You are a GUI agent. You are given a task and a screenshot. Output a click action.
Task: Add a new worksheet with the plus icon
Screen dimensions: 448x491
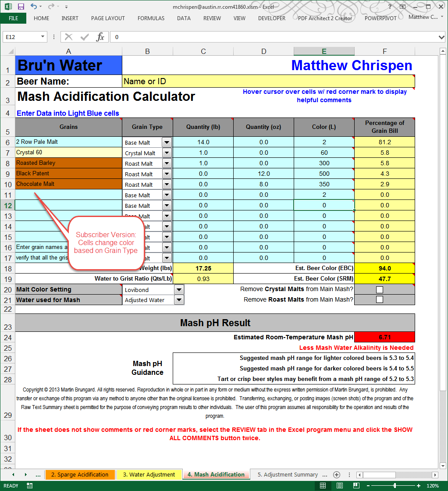pyautogui.click(x=337, y=474)
